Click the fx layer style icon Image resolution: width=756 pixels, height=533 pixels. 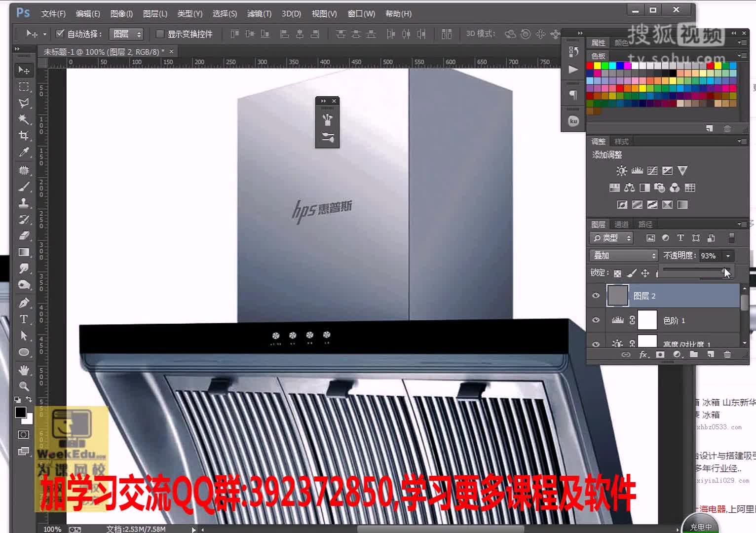point(643,354)
